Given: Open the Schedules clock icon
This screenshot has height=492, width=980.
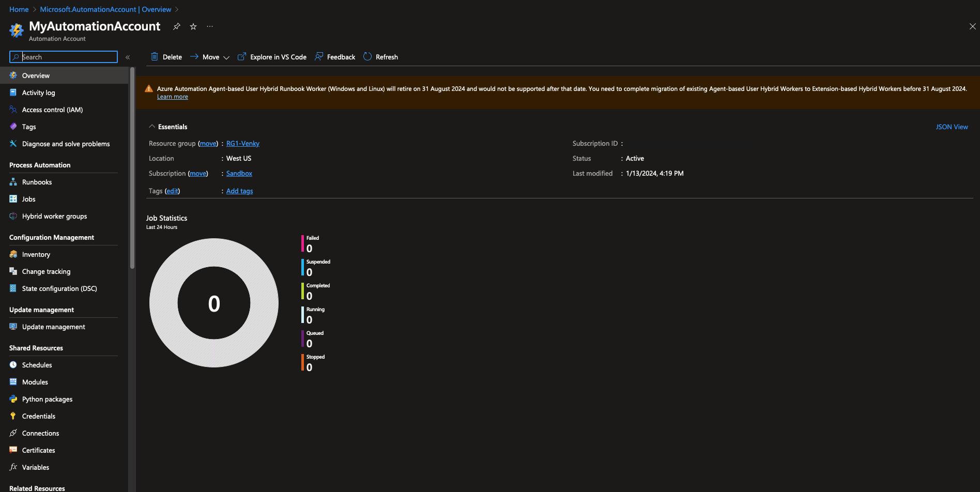Looking at the screenshot, I should coord(13,365).
